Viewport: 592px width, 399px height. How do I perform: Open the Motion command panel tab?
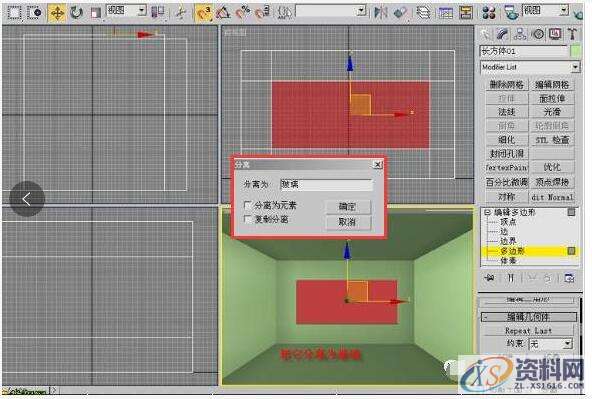tap(538, 34)
